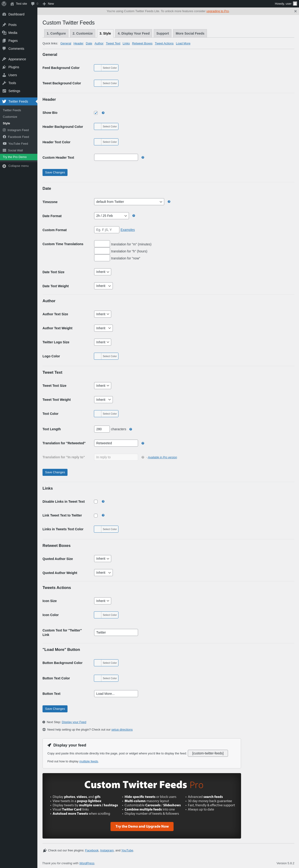Click the Twitter bird icon in sidebar

pyautogui.click(x=4, y=101)
